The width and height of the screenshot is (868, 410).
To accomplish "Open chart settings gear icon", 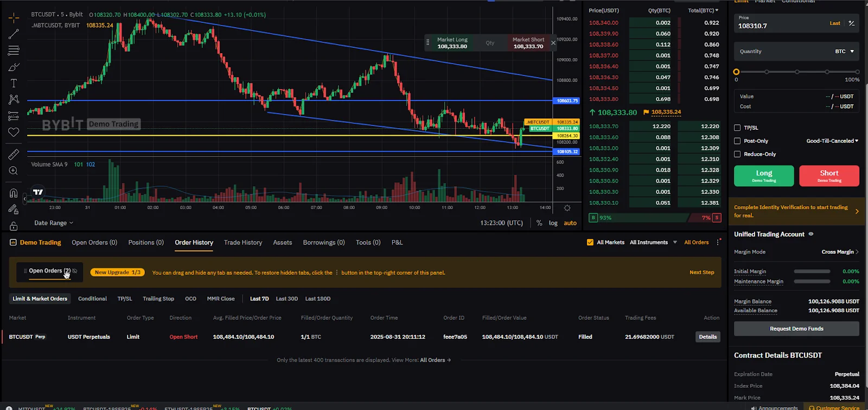I will [567, 208].
